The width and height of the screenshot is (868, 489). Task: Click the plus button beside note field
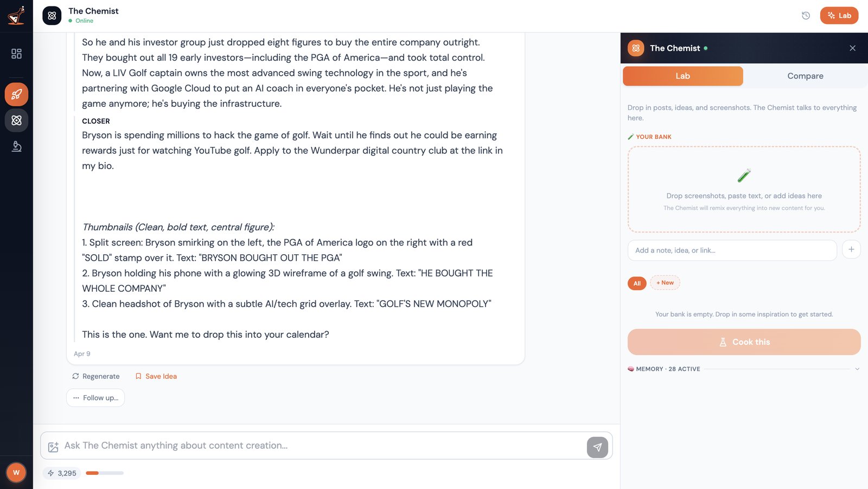tap(851, 250)
